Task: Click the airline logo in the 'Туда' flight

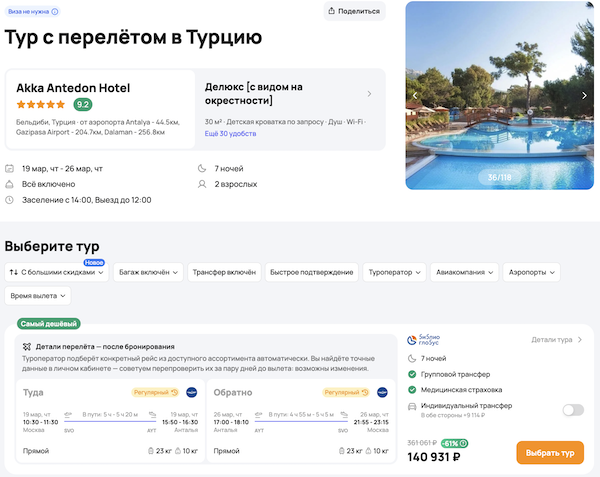Action: tap(191, 392)
